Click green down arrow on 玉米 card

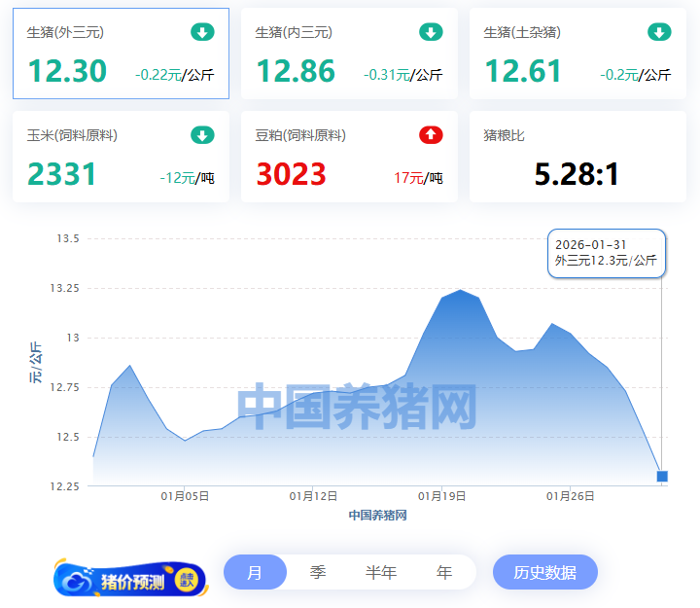pyautogui.click(x=202, y=135)
